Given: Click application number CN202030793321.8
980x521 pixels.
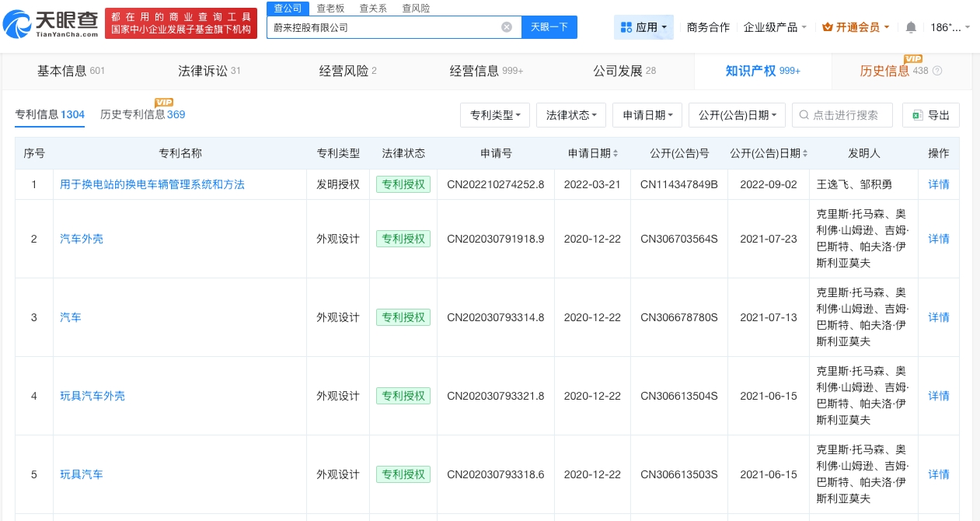Looking at the screenshot, I should coord(496,396).
